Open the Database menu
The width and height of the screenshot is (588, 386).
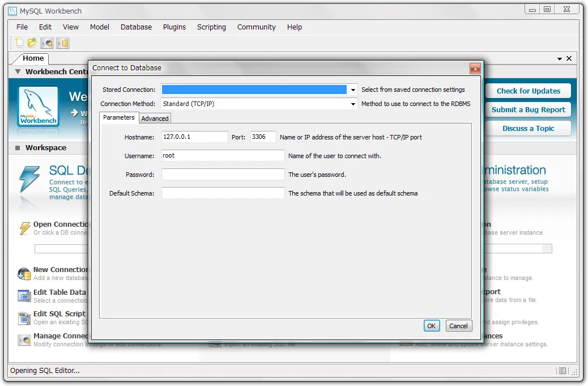pos(136,27)
